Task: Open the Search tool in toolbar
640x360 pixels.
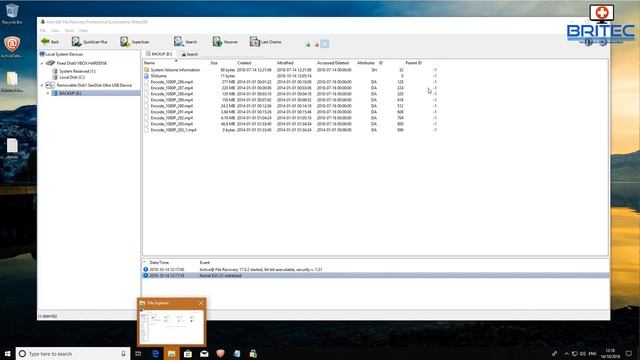Action: [185, 42]
